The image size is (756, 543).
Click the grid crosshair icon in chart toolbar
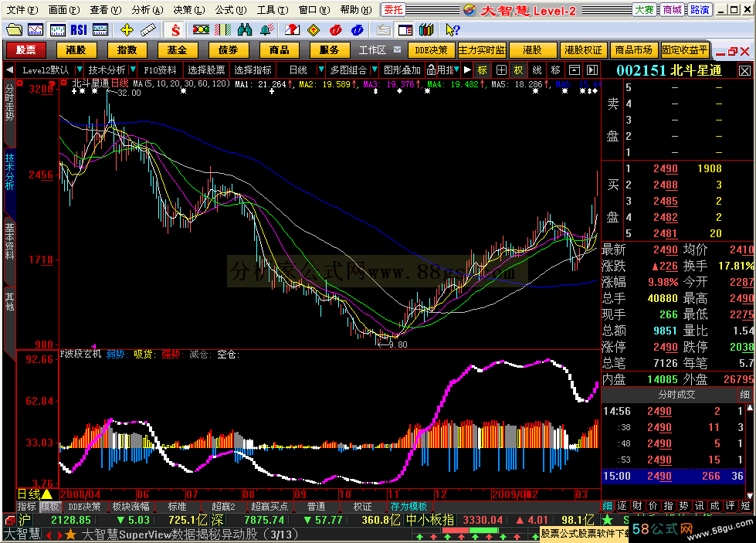point(501,70)
